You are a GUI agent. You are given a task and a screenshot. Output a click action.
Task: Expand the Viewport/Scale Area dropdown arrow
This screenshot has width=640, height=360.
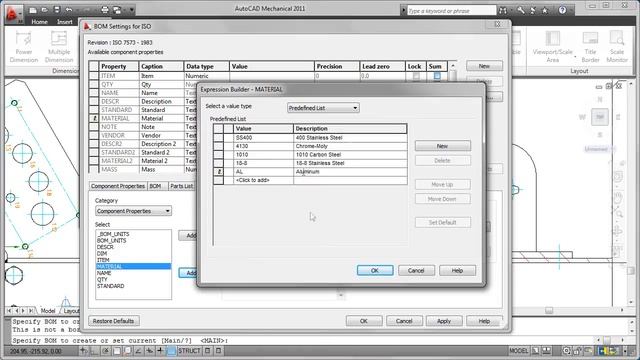tap(575, 56)
